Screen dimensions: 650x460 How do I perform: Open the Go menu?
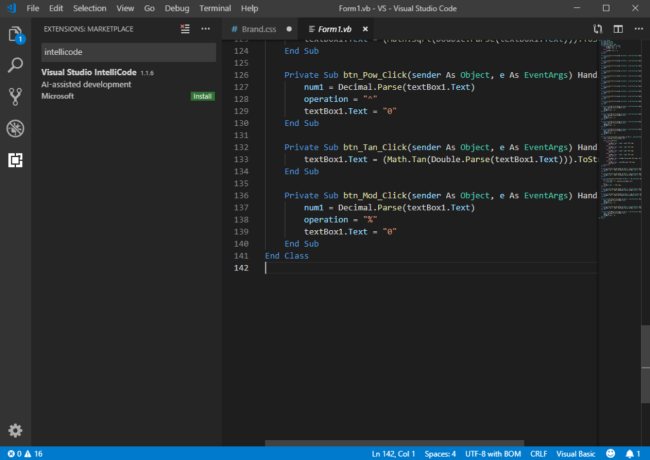[149, 8]
